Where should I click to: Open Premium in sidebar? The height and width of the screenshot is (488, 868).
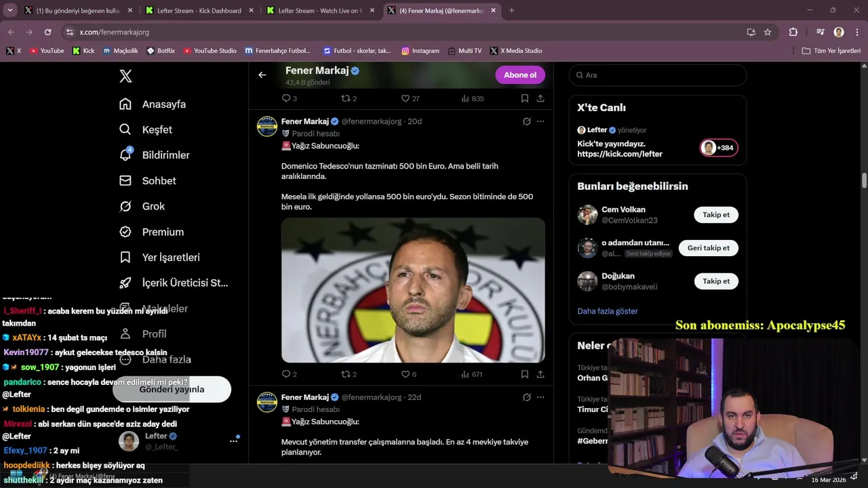tap(151, 232)
